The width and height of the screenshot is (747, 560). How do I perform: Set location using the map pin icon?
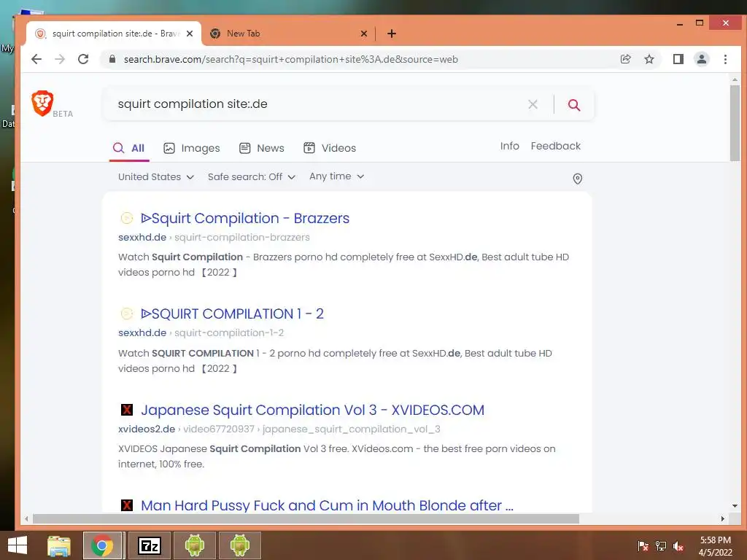click(x=578, y=179)
